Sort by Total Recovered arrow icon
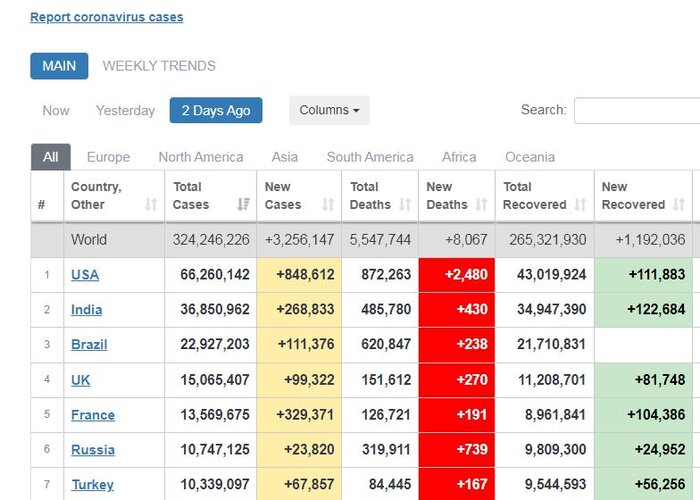Viewport: 700px width, 500px height. (x=580, y=205)
